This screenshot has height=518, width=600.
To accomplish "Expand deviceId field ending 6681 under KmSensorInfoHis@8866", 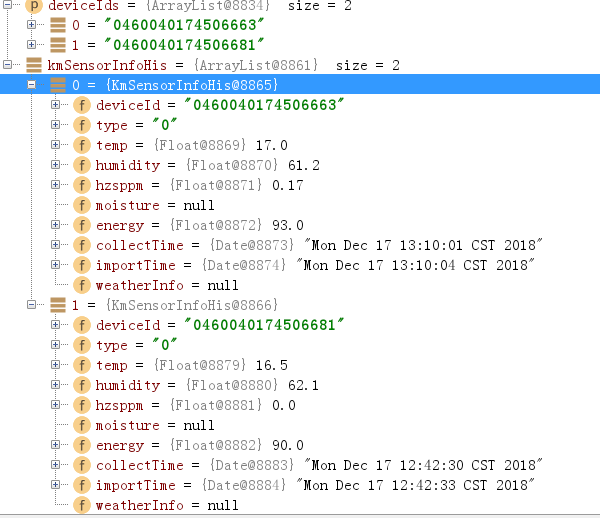I will [x=55, y=324].
